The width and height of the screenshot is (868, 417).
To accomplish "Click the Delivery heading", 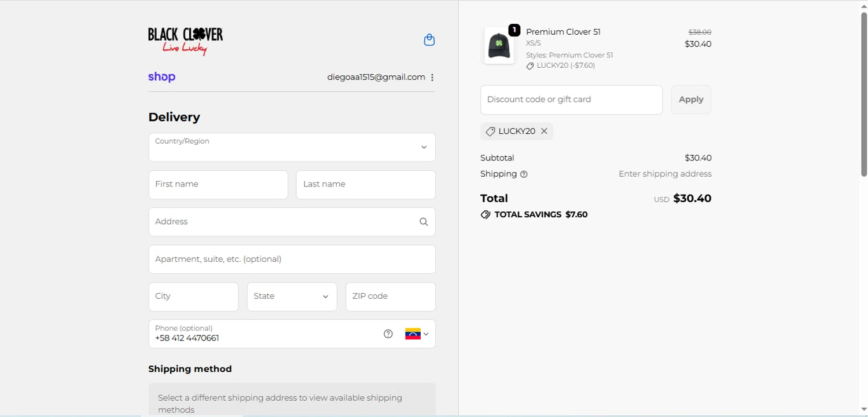I will pyautogui.click(x=174, y=117).
